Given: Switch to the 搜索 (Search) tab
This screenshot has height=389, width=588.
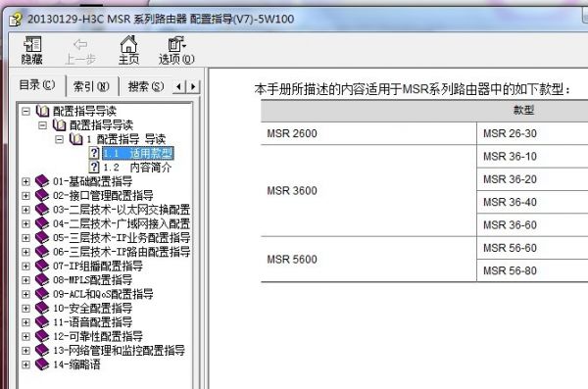Looking at the screenshot, I should click(x=146, y=86).
